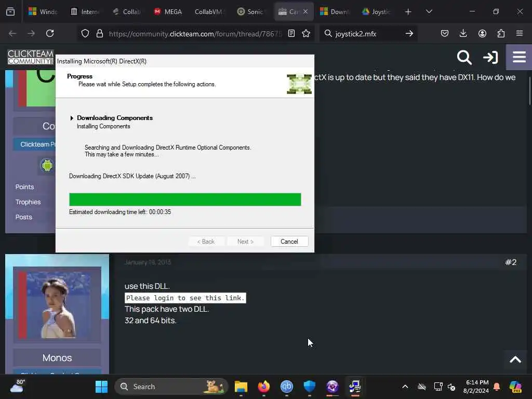Open the notifications bell icon
This screenshot has width=532, height=399.
(497, 387)
